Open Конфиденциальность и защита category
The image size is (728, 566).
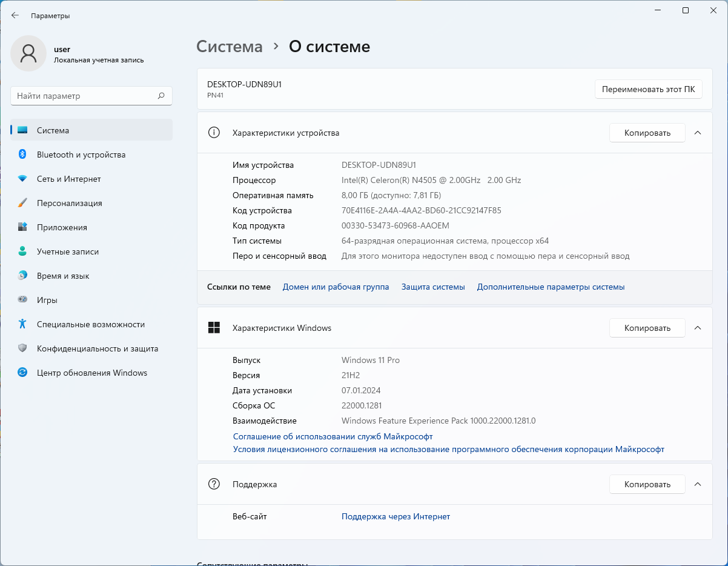point(91,348)
